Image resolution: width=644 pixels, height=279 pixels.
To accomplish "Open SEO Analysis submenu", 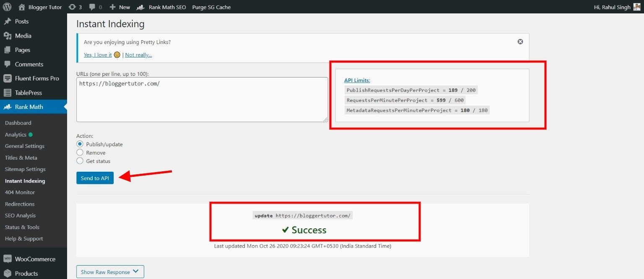I will tap(20, 215).
